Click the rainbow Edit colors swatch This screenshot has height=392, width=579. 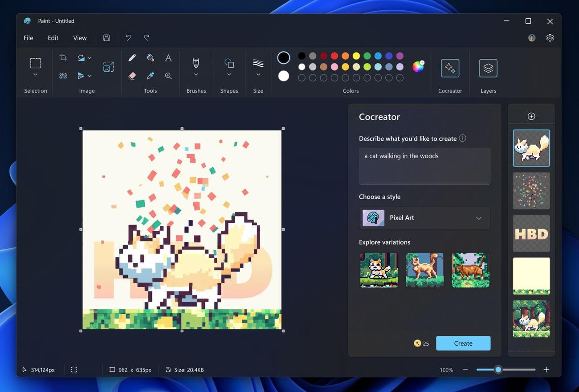coord(418,66)
